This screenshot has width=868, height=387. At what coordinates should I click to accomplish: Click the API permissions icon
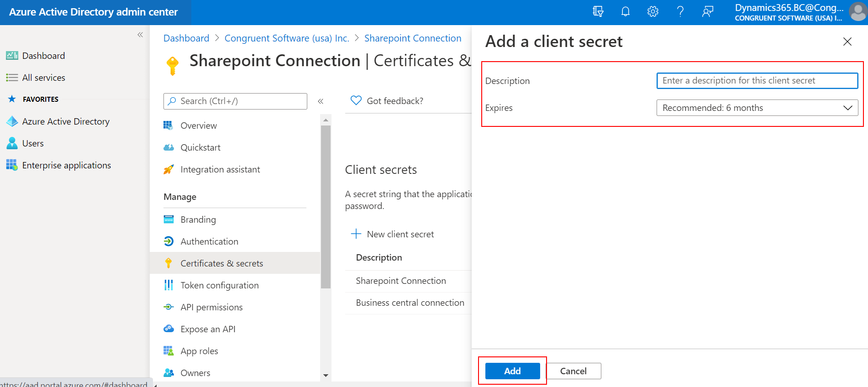coord(168,307)
